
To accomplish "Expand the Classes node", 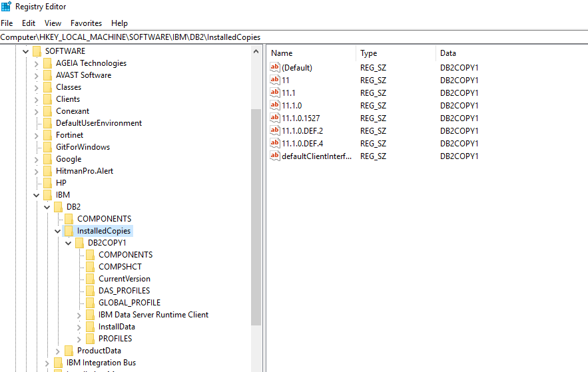I will [x=37, y=87].
